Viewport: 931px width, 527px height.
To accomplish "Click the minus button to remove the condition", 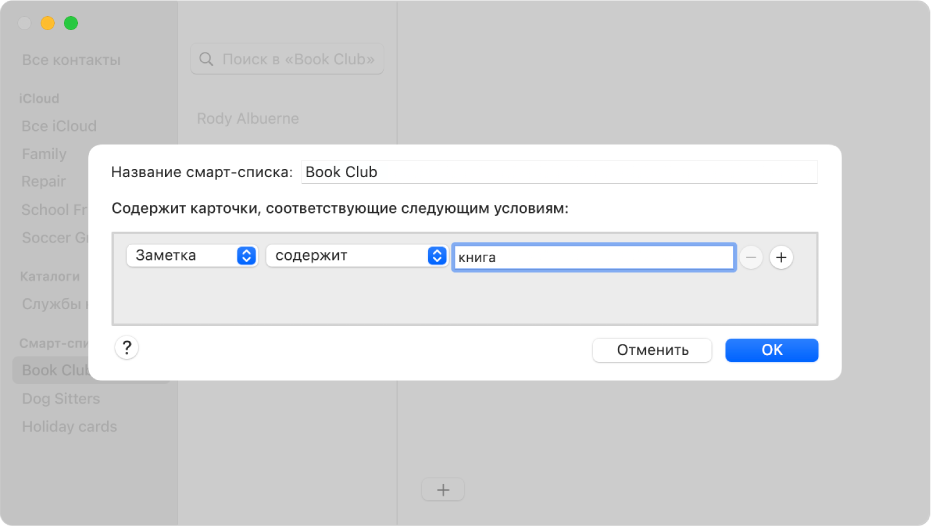I will point(751,257).
